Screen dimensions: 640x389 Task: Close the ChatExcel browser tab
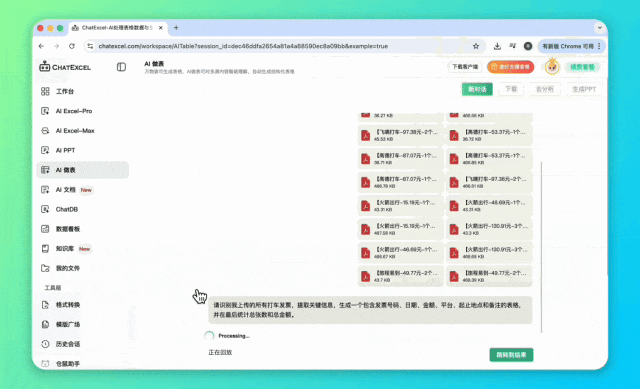click(x=161, y=28)
